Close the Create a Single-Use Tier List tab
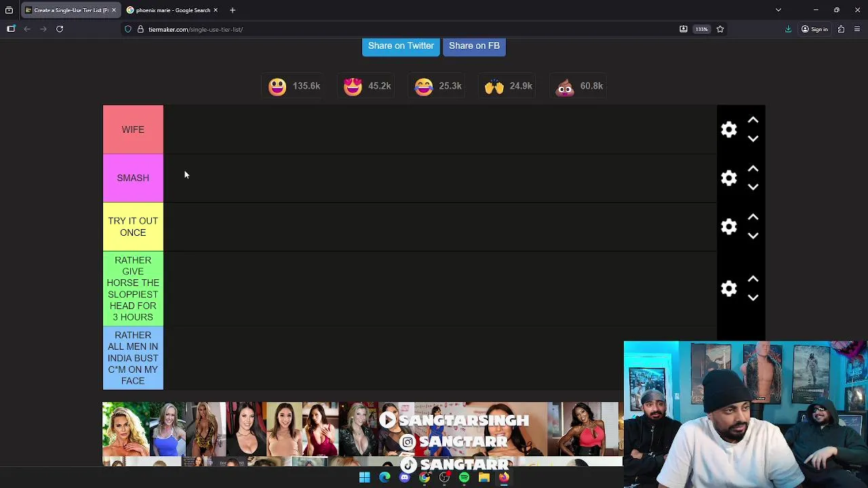 pyautogui.click(x=114, y=10)
